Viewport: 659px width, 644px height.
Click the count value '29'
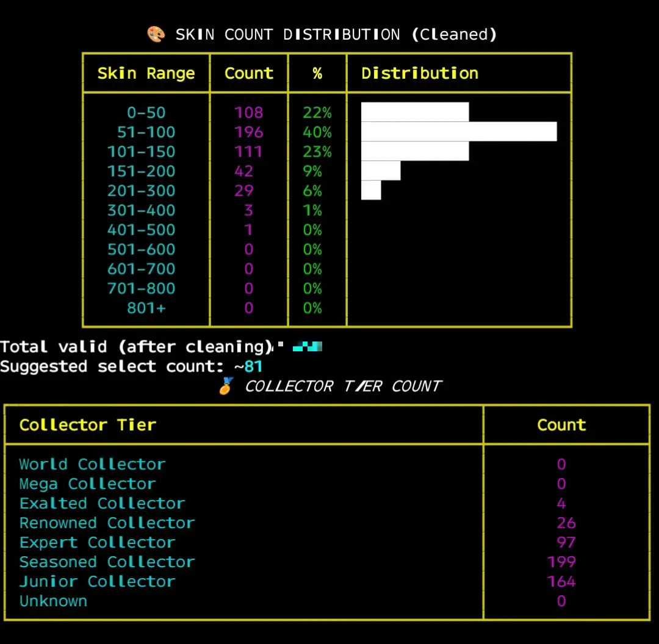coord(243,191)
